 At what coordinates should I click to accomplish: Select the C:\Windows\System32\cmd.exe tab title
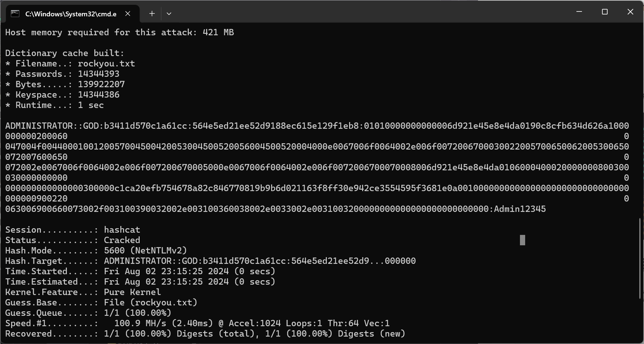click(71, 14)
